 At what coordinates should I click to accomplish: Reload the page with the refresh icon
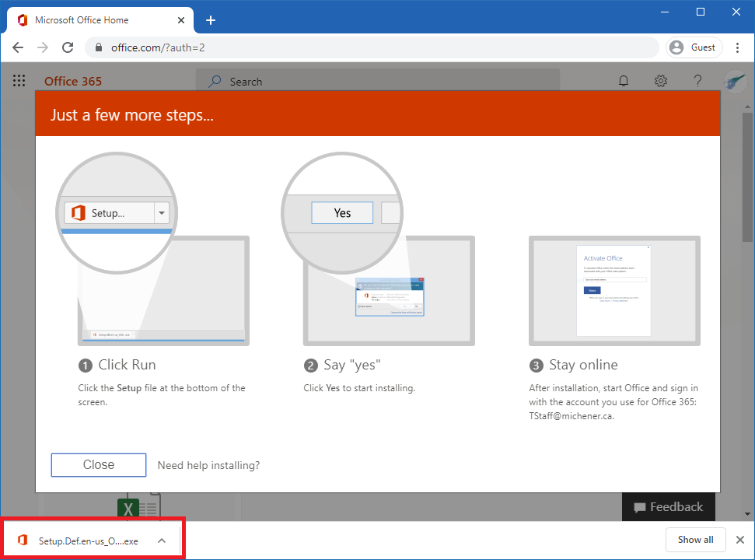pyautogui.click(x=68, y=47)
